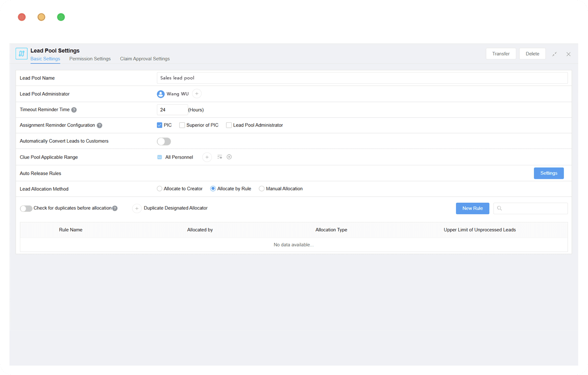Collapse the settings panel with shrink icon
The width and height of the screenshot is (588, 375).
pos(555,54)
